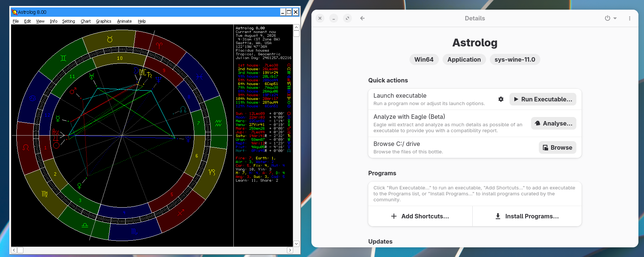Open the Setting menu in Astrolog
644x257 pixels.
pyautogui.click(x=68, y=21)
